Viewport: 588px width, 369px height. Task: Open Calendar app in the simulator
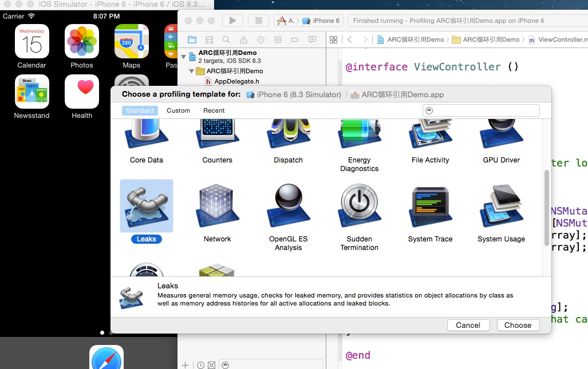(x=31, y=46)
